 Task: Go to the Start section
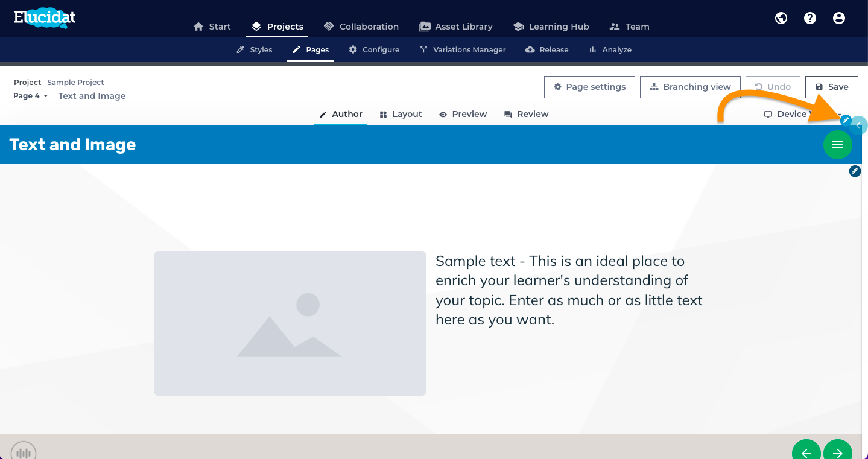coord(212,27)
